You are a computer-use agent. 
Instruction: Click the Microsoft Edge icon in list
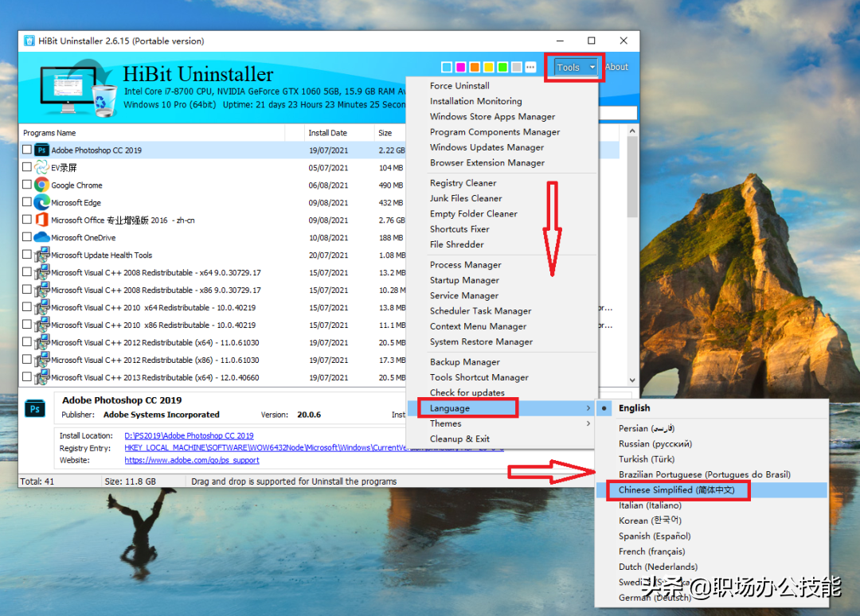[41, 203]
